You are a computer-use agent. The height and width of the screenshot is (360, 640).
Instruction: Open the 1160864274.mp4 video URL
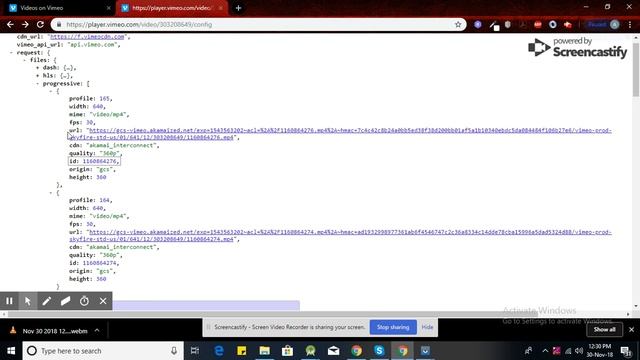340,236
